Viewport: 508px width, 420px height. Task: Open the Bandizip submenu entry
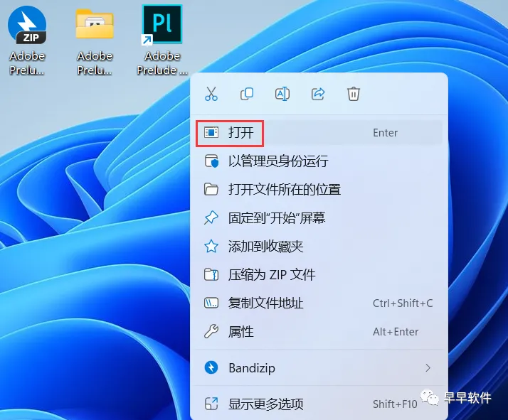(x=319, y=368)
